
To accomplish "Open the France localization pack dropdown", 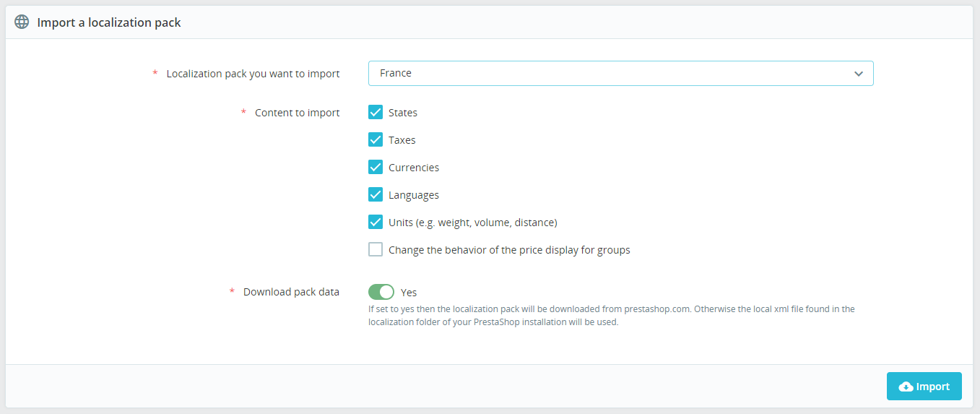I will pyautogui.click(x=620, y=73).
